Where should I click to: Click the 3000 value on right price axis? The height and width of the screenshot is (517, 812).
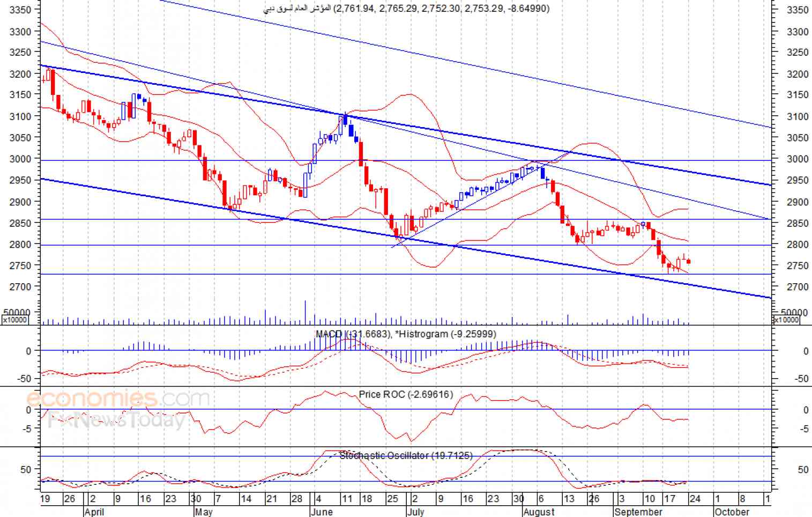[x=798, y=159]
